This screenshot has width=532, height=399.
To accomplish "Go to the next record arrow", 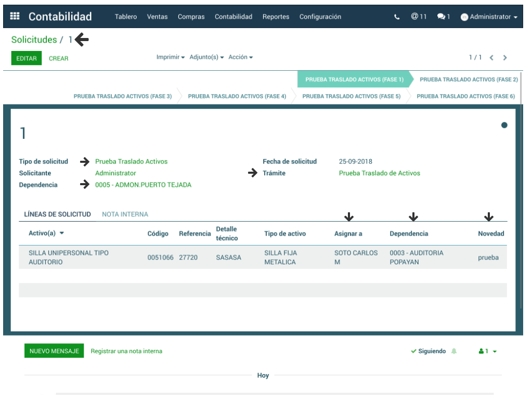I will (505, 58).
